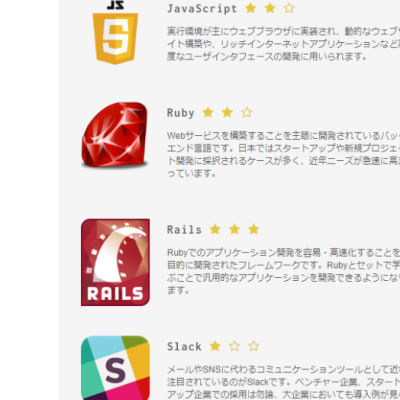Click the red Ruby gem icon
The image size is (400, 400).
coord(115,134)
